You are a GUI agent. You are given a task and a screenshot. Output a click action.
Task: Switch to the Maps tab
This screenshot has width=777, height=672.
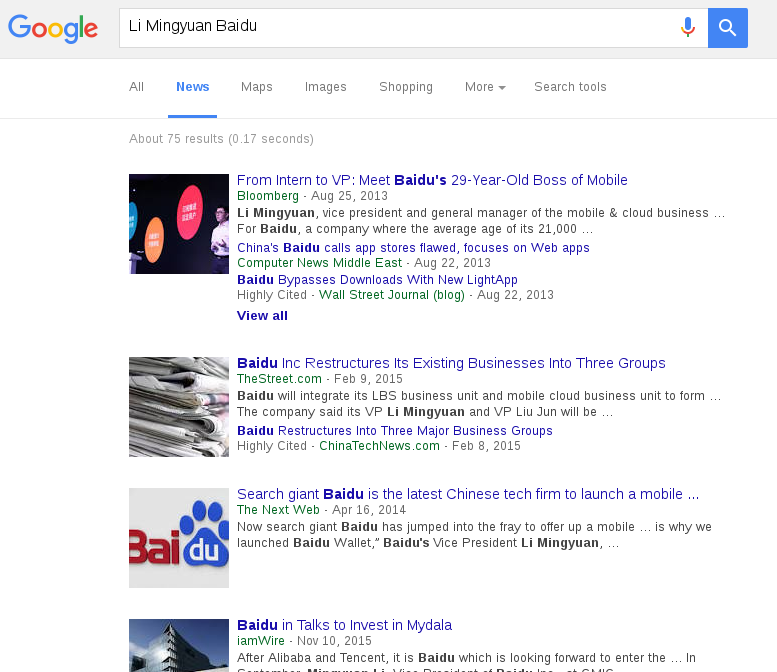tap(257, 87)
